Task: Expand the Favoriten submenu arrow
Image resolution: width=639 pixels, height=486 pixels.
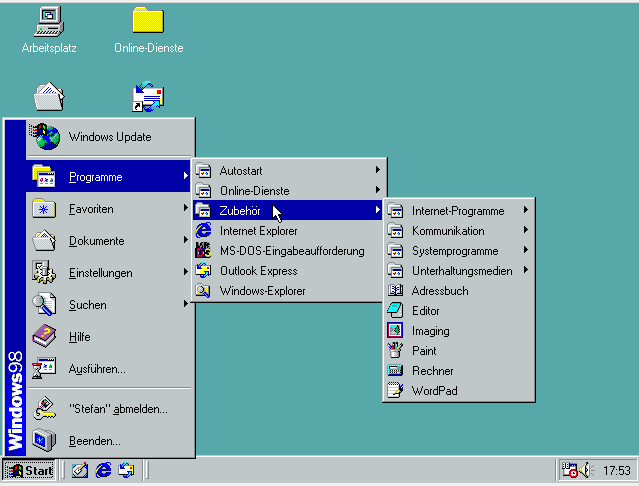Action: point(185,208)
